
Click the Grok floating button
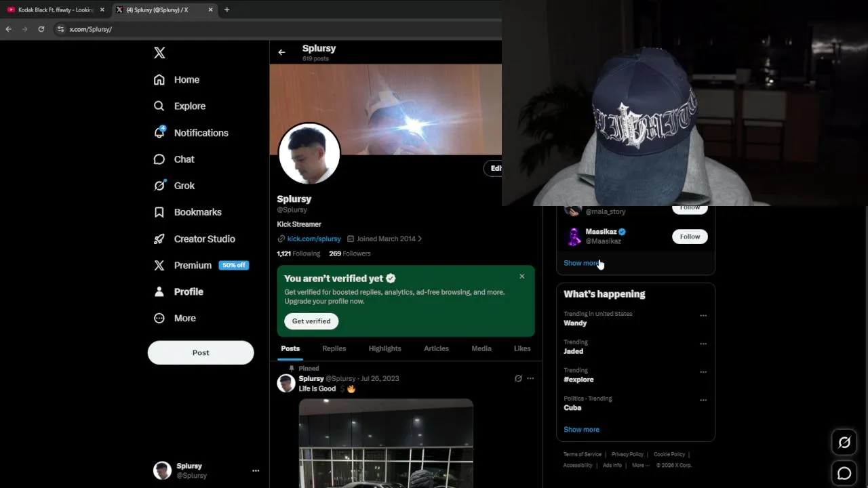pos(844,443)
